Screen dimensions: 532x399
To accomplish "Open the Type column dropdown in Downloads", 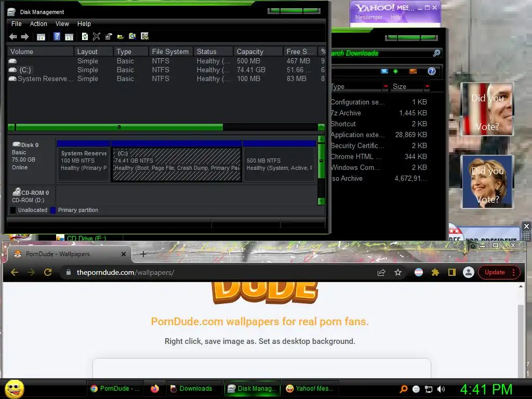I will pyautogui.click(x=386, y=87).
